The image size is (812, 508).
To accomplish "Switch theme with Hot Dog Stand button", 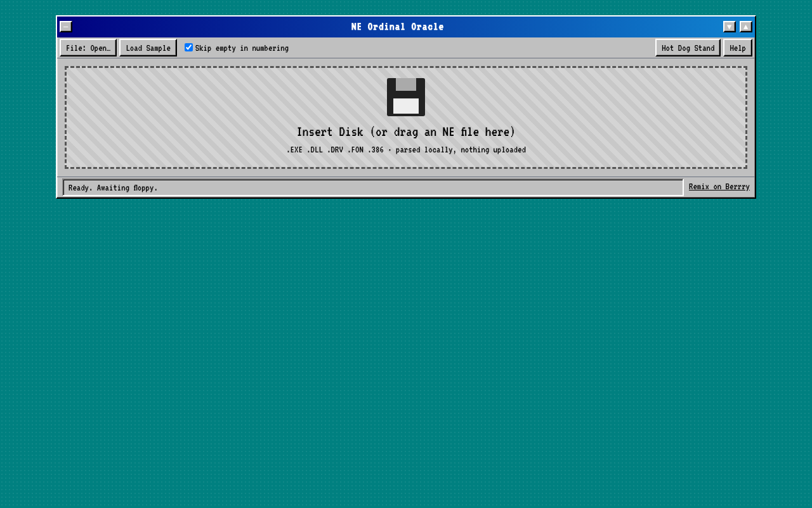I will (688, 48).
